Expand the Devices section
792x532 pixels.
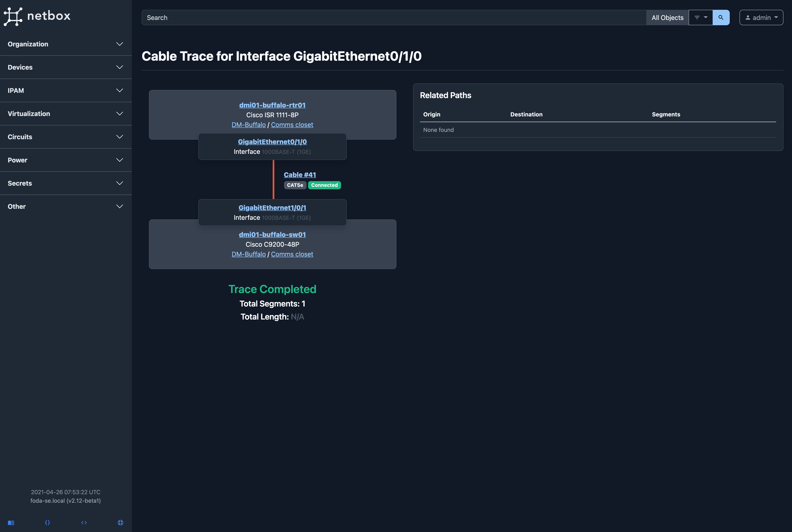click(x=66, y=67)
